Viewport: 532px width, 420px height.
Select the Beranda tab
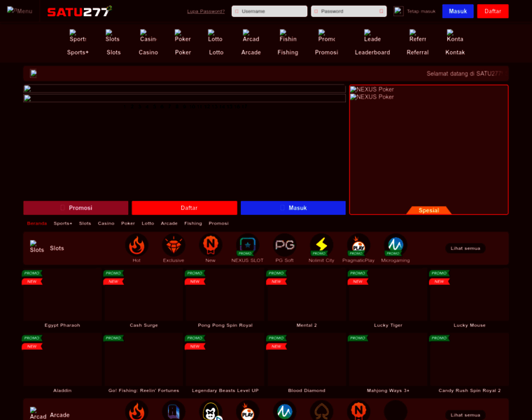pyautogui.click(x=36, y=223)
